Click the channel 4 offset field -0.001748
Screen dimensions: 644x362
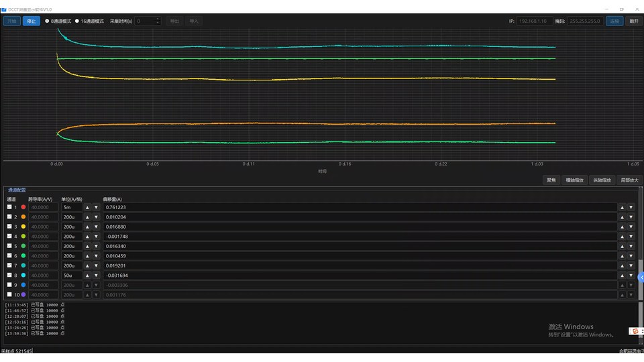pyautogui.click(x=360, y=237)
